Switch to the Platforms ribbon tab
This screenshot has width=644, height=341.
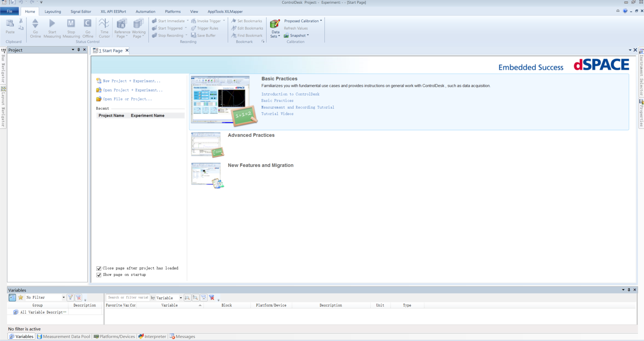click(173, 11)
